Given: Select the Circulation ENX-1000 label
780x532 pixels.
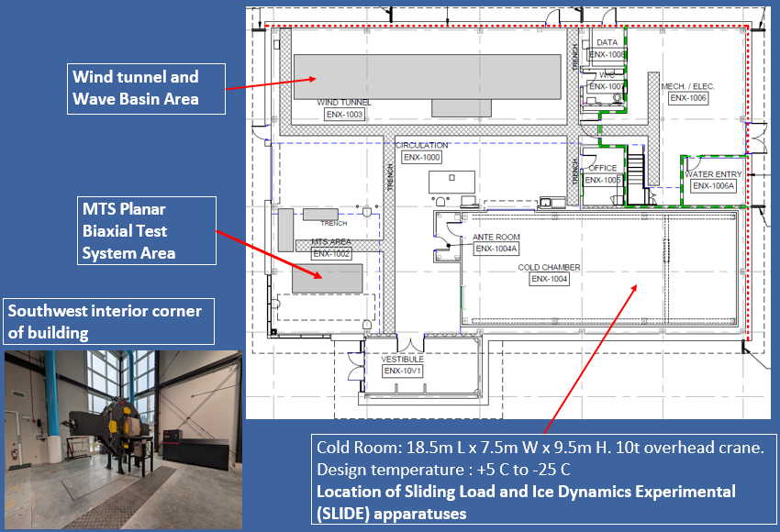Looking at the screenshot, I should (x=422, y=157).
